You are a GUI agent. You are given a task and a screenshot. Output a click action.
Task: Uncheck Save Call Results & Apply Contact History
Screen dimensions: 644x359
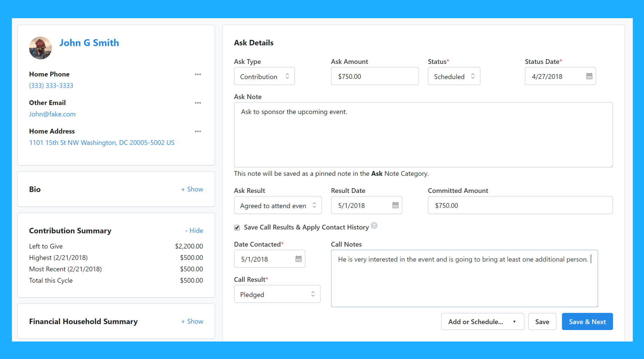tap(237, 228)
